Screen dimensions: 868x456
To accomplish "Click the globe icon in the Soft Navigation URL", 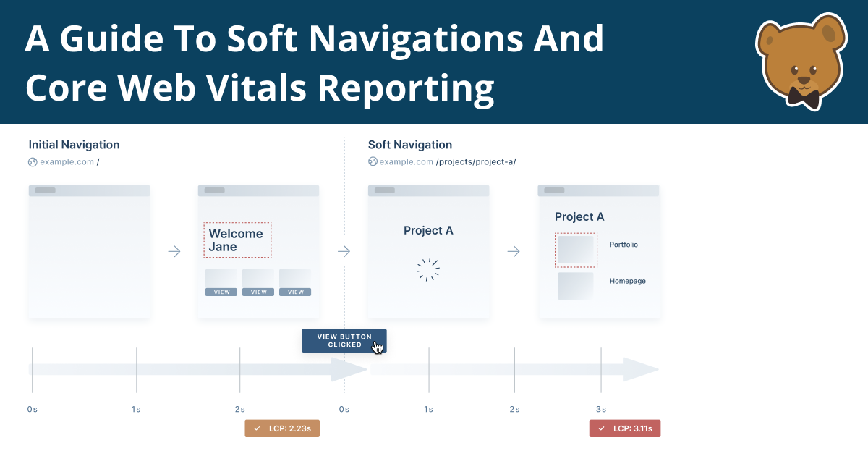I will pos(372,161).
